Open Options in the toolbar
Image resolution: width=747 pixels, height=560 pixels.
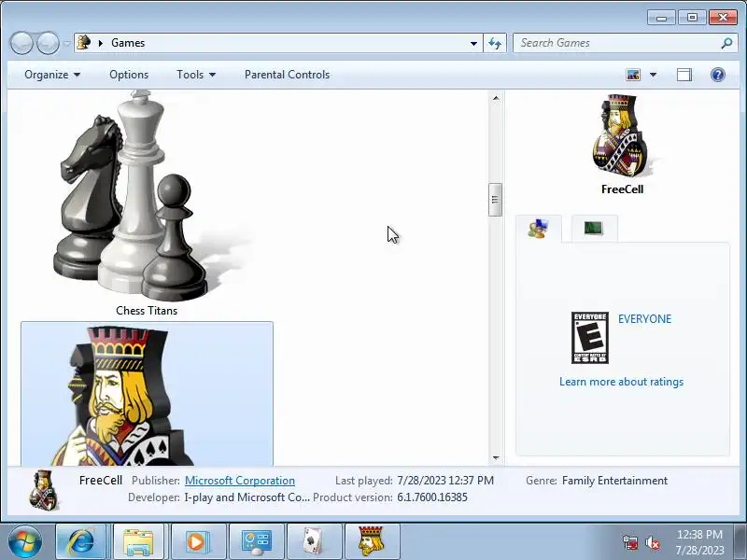(x=129, y=75)
